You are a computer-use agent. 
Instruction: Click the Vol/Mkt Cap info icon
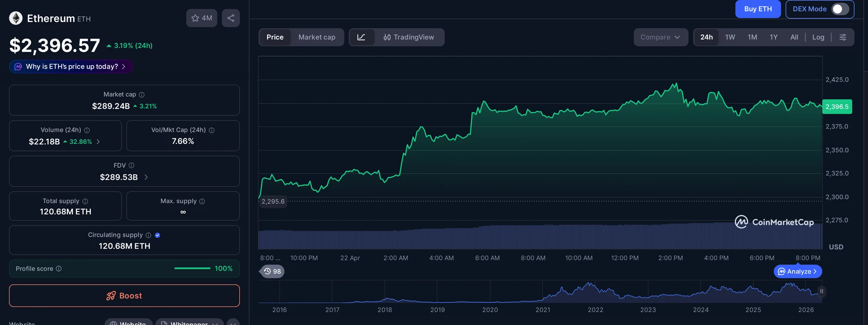tap(212, 130)
